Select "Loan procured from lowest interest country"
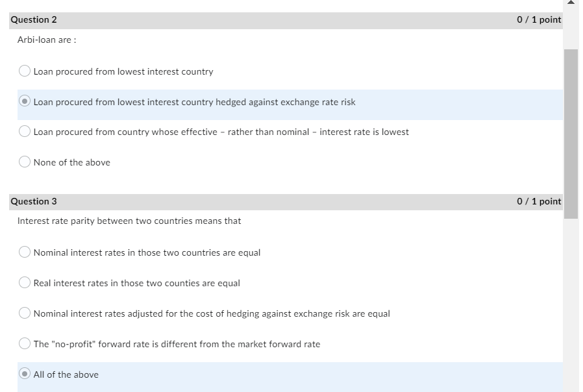This screenshot has width=583, height=392. click(24, 71)
